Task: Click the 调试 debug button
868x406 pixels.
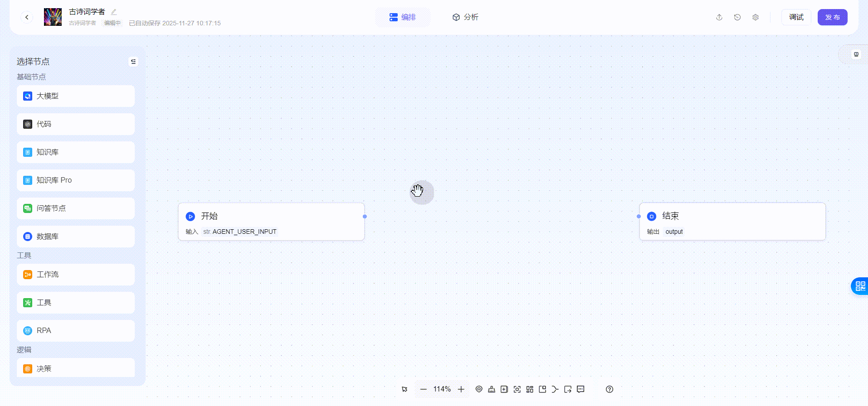Action: pos(796,17)
